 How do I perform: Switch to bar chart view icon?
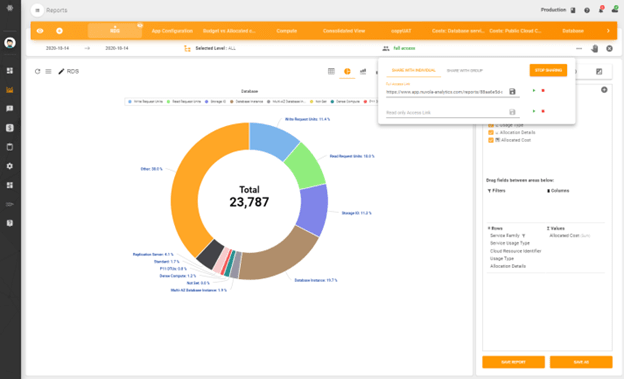coord(363,71)
